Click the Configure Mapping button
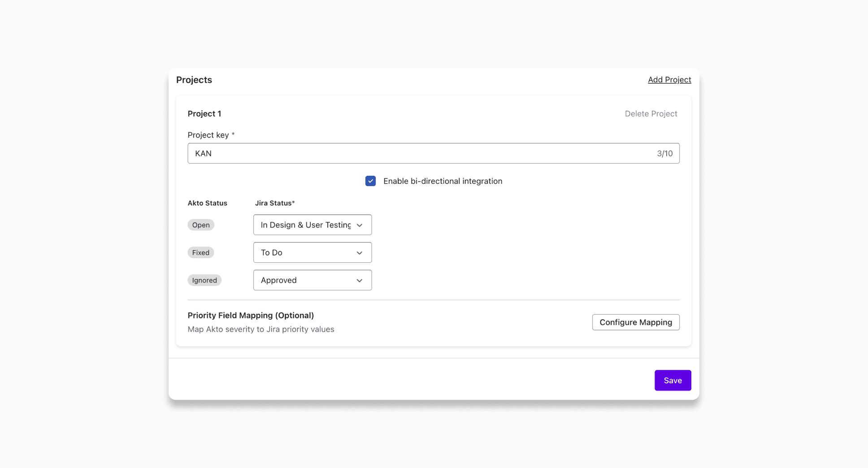The height and width of the screenshot is (468, 868). 636,322
